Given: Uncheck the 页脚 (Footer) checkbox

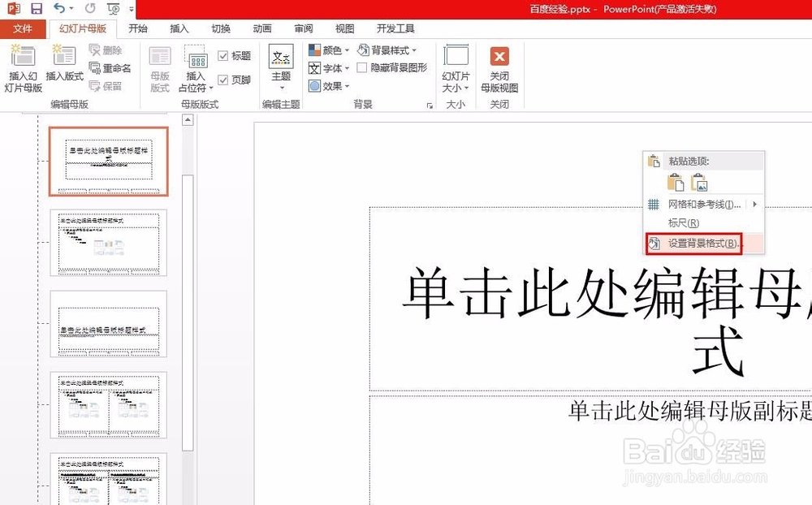Looking at the screenshot, I should pyautogui.click(x=225, y=80).
